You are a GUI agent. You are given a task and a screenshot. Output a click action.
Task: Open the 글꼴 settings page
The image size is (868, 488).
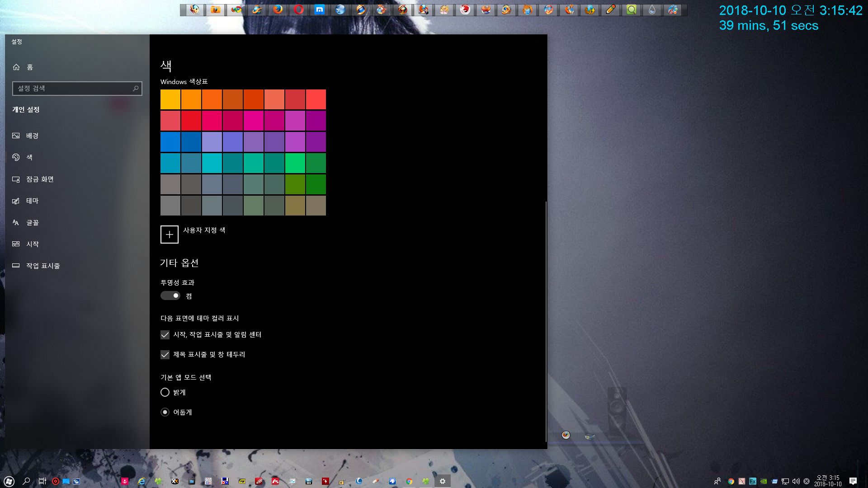pos(77,222)
